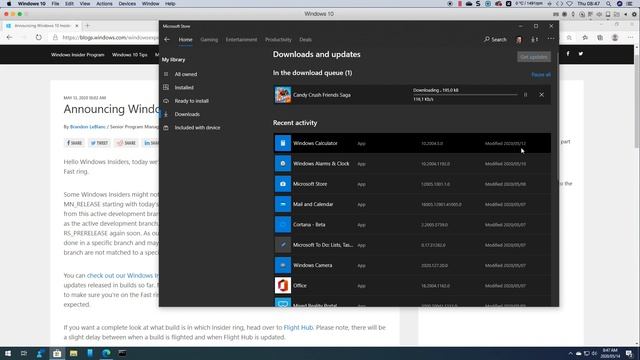Image resolution: width=640 pixels, height=360 pixels.
Task: Switch to the Gaming tab
Action: tap(209, 40)
